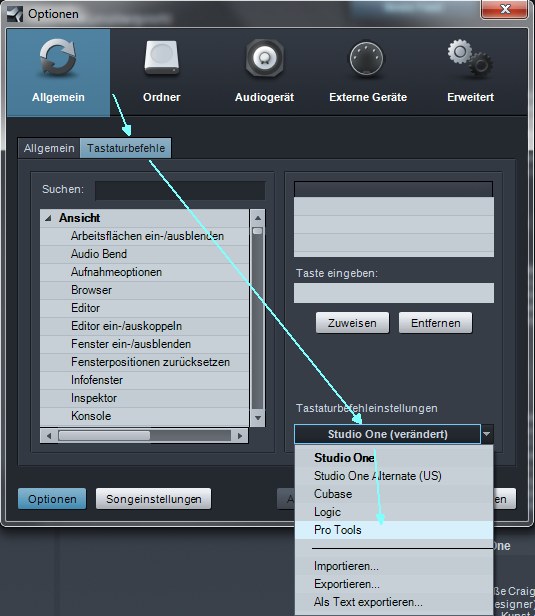
Task: Open the Audiogerät settings section
Action: (264, 72)
